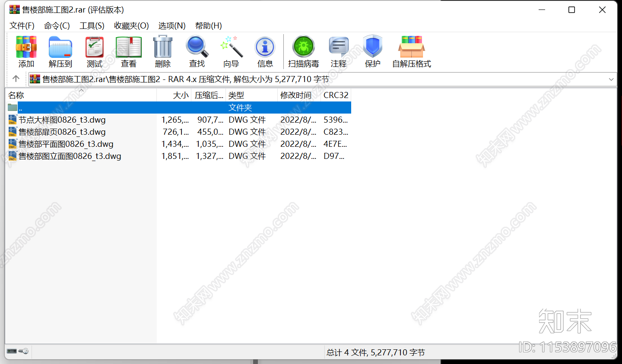Screen dimensions: 622x364
Task: Open the 选项(N) menu
Action: point(172,26)
